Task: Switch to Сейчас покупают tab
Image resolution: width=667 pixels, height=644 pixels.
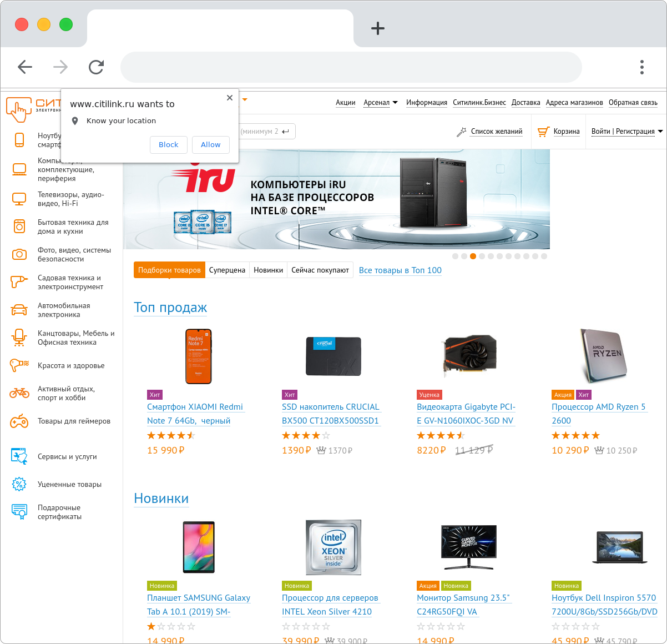Action: (x=320, y=270)
